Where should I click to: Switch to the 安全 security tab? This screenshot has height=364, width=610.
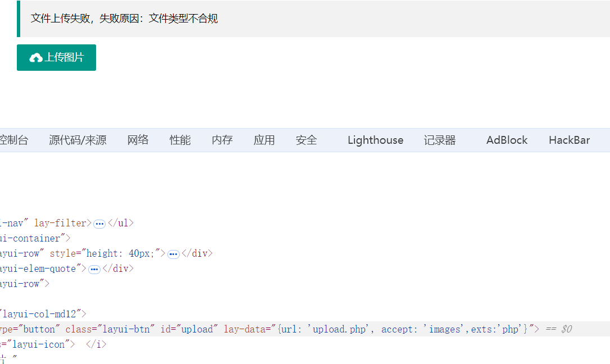pos(306,140)
